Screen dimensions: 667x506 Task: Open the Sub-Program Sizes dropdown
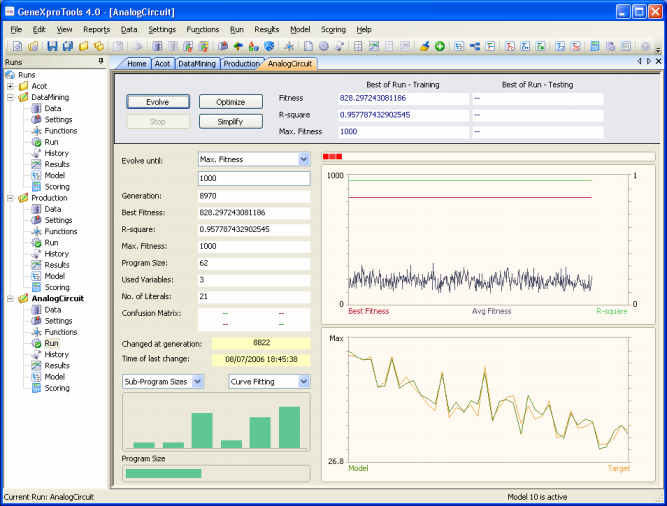[x=198, y=381]
